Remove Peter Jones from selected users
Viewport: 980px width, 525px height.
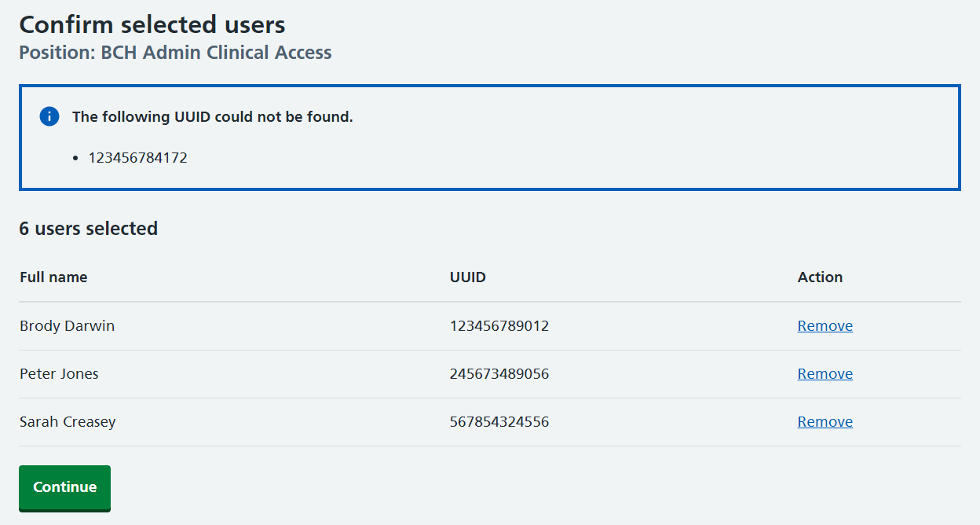(825, 374)
